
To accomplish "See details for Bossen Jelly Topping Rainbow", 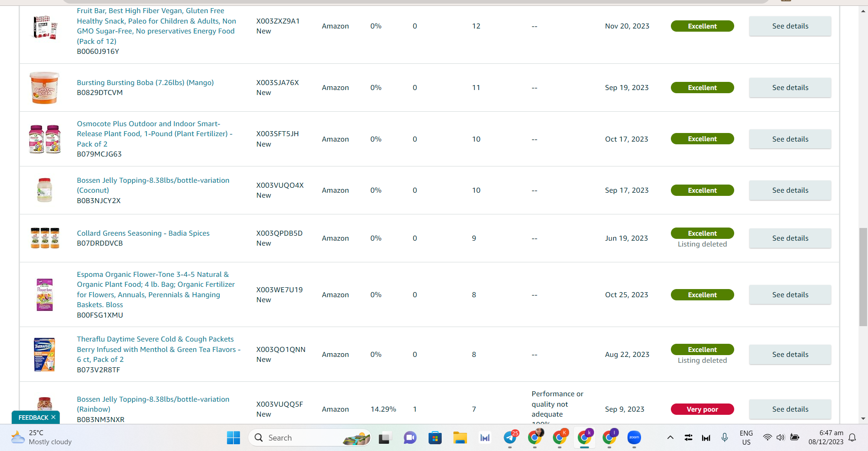I will (x=790, y=409).
